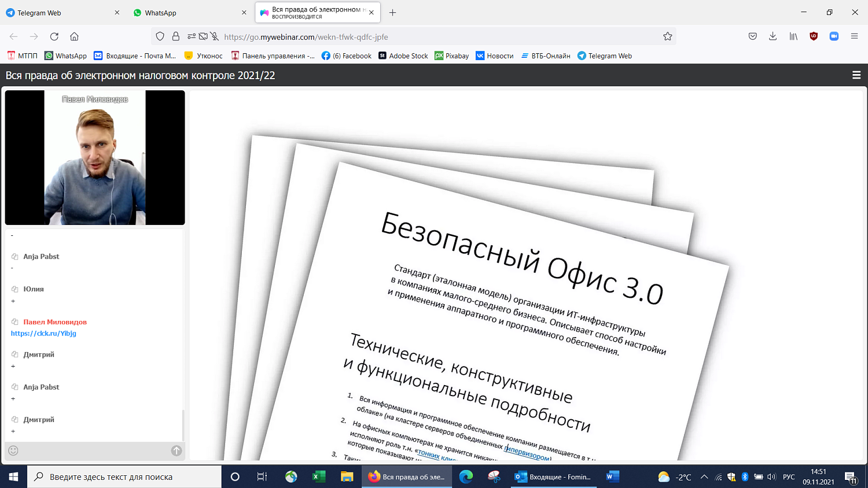Click Windows taskbar search box
The width and height of the screenshot is (868, 488).
coord(124,477)
